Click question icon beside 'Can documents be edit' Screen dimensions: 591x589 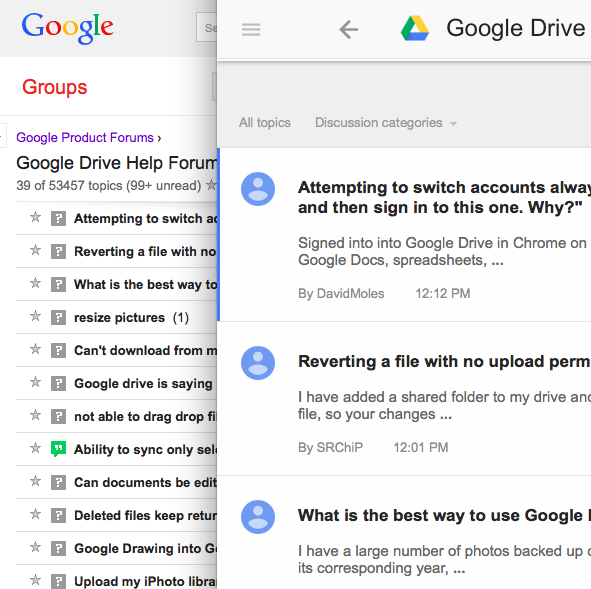58,482
